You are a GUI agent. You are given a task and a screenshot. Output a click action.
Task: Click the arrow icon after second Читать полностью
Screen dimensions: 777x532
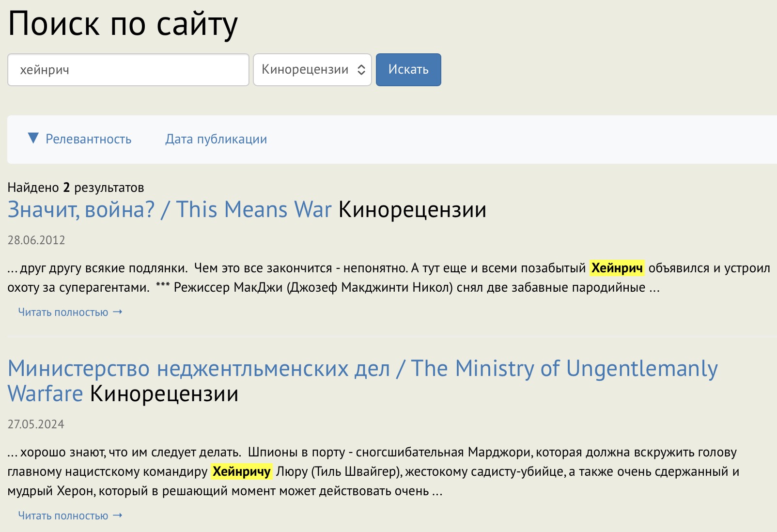click(118, 516)
